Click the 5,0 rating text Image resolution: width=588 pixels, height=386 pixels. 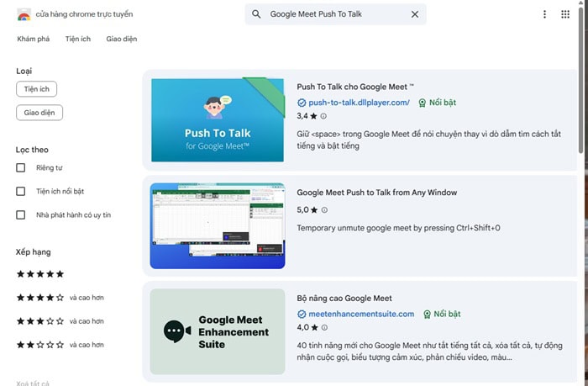[x=302, y=210]
